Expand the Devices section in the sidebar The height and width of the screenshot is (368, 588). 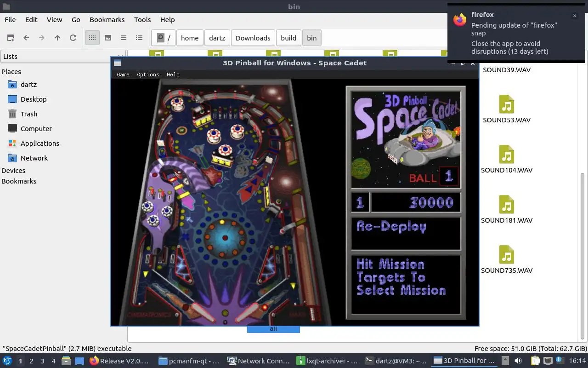[13, 171]
